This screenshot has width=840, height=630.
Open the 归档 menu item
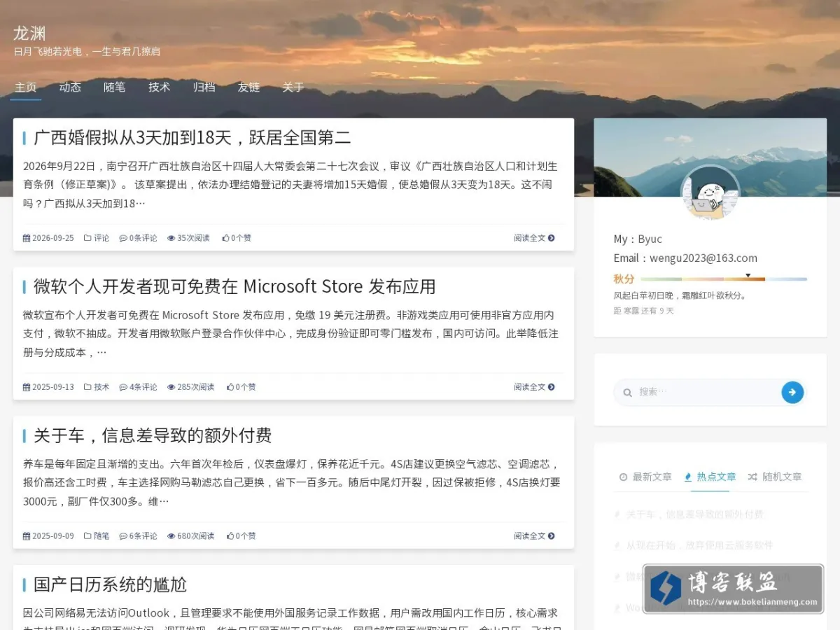pos(204,87)
